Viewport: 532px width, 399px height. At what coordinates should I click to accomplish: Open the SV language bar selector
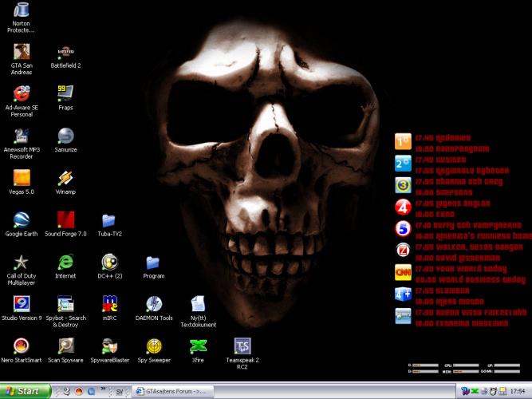tap(120, 391)
